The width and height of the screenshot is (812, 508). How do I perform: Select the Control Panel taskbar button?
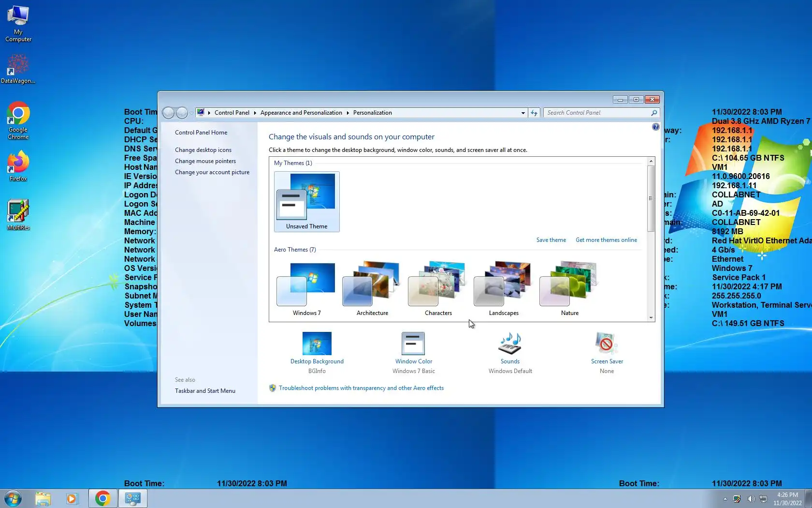click(132, 498)
